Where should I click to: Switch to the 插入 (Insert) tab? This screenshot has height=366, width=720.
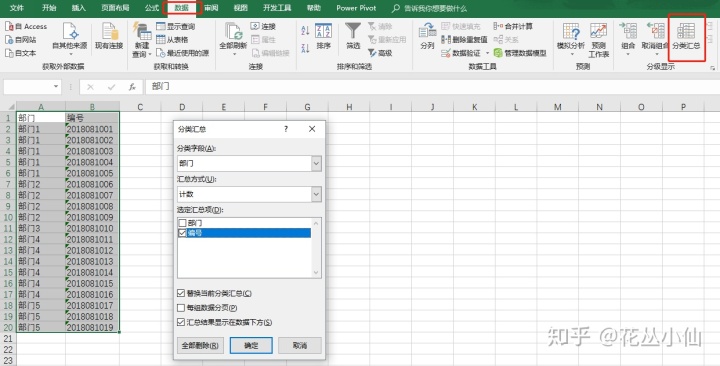[x=79, y=8]
